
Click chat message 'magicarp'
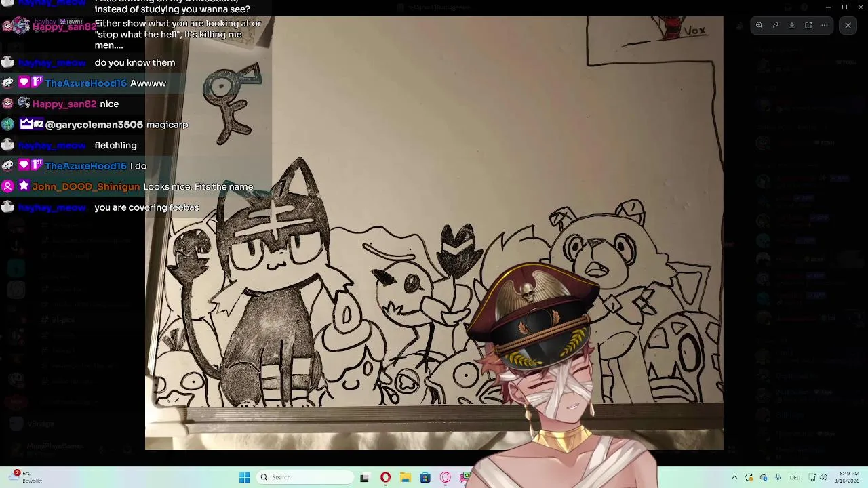(167, 125)
